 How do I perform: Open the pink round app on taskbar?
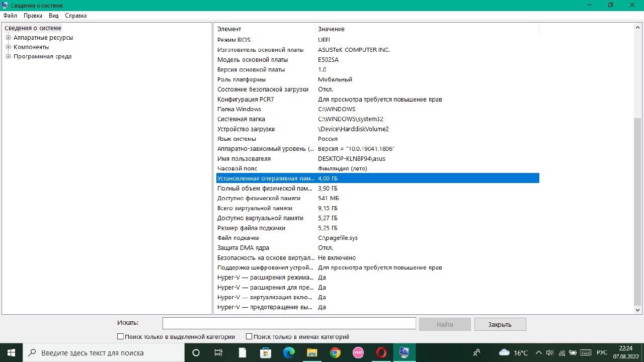click(x=358, y=352)
